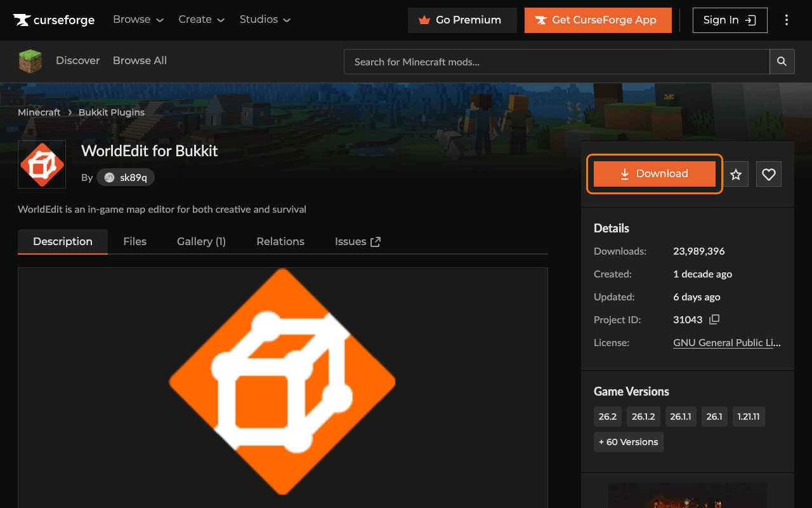Open the Relations tab

(x=280, y=241)
